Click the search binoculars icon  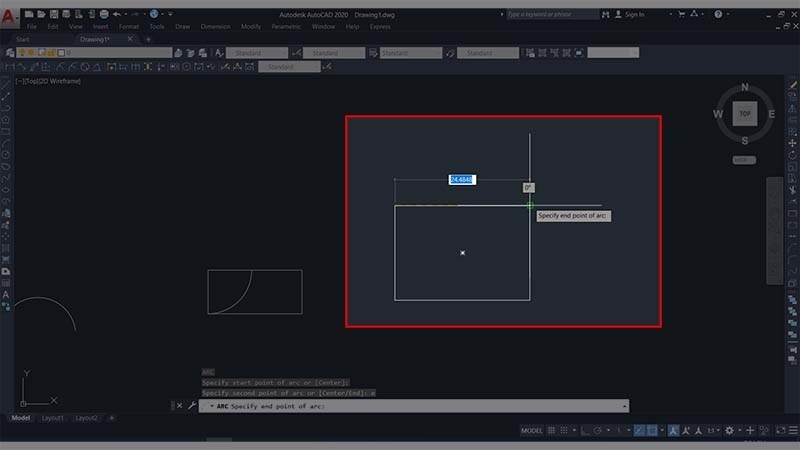pyautogui.click(x=605, y=14)
